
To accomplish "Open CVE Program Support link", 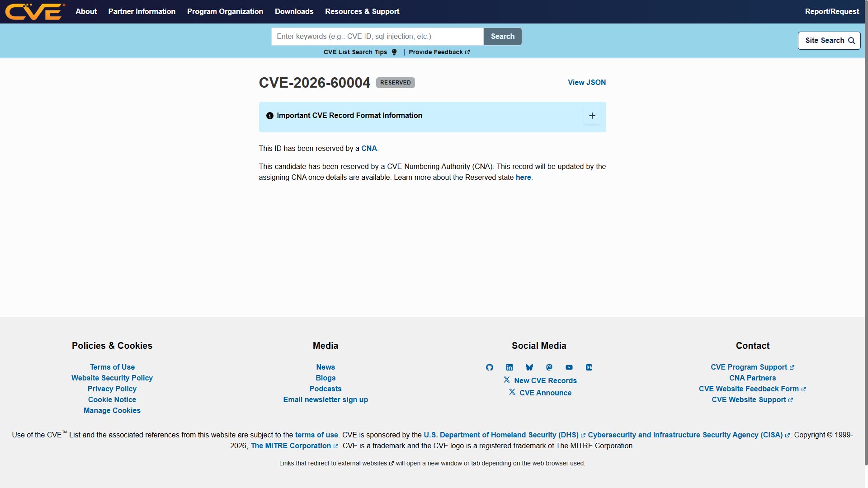I will pos(752,367).
